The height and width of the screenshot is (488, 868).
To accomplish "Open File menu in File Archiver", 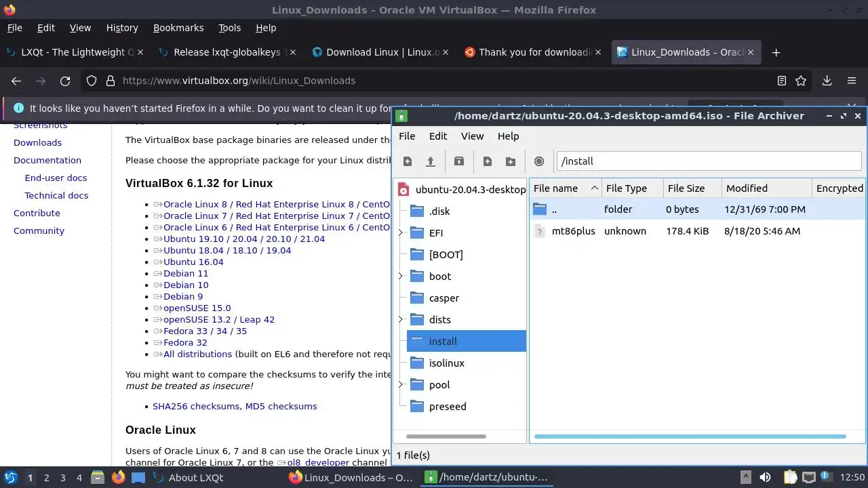I will (x=407, y=136).
